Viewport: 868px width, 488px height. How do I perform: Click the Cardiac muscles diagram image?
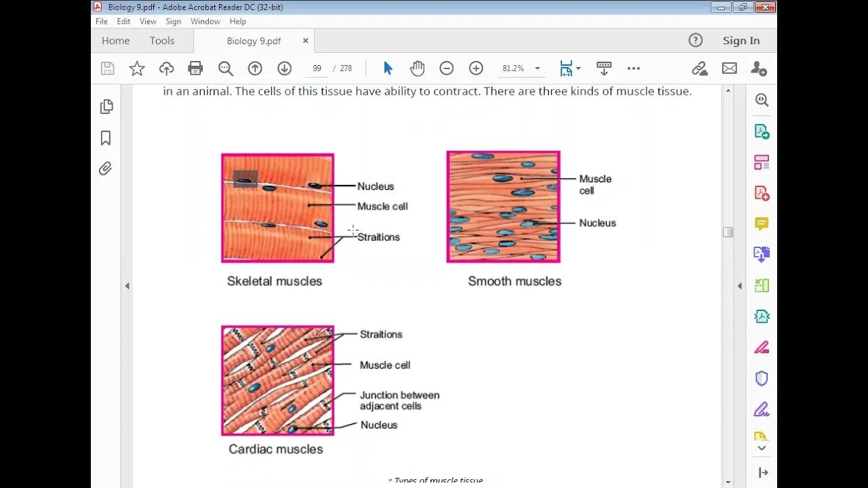(277, 380)
